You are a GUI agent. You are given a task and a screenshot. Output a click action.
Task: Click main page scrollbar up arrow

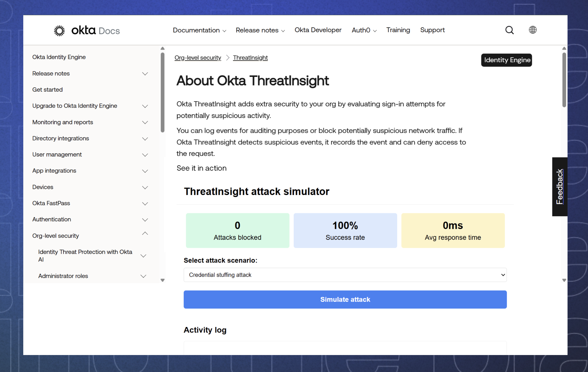(564, 48)
